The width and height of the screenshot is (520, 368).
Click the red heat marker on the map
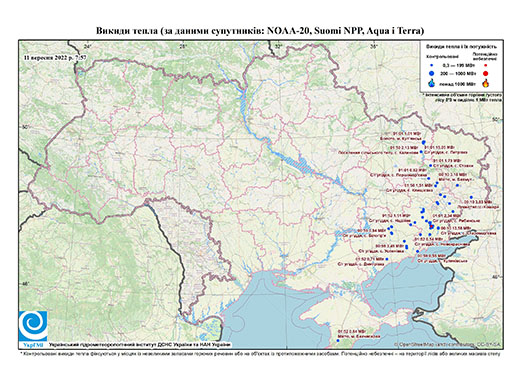(432, 226)
